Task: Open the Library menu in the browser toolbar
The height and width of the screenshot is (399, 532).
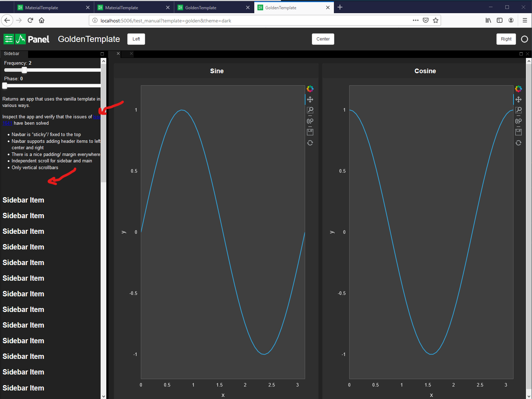Action: 488,20
